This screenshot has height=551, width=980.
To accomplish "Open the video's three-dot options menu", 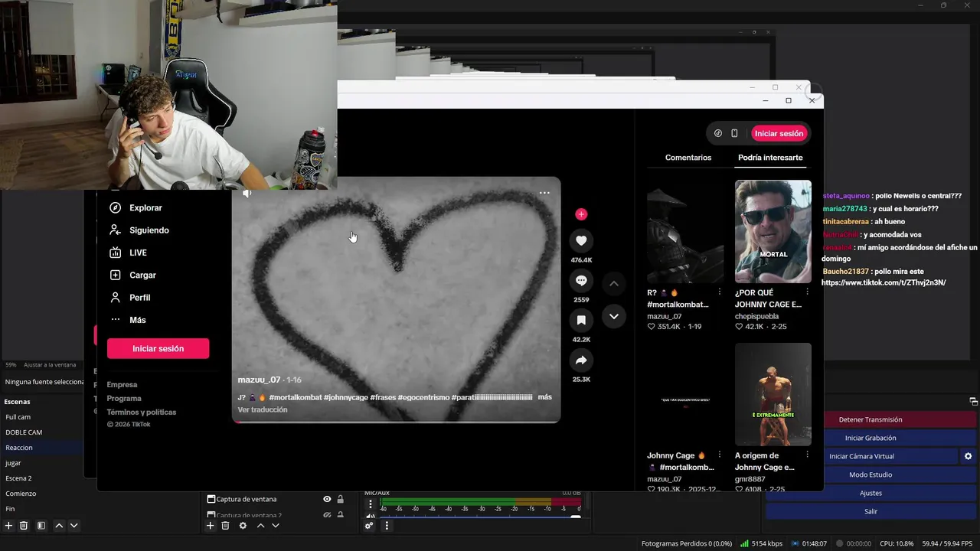I will 544,193.
